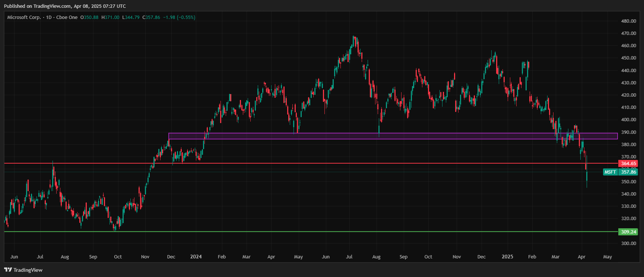644x277 pixels.
Task: Select the green 309.24 price tag
Action: click(x=628, y=232)
